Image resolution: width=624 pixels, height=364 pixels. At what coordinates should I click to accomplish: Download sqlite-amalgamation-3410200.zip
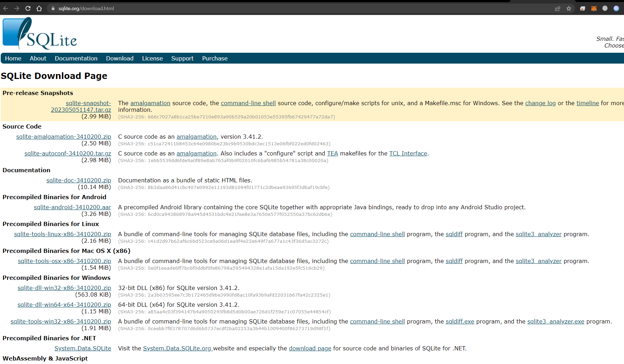coord(64,137)
